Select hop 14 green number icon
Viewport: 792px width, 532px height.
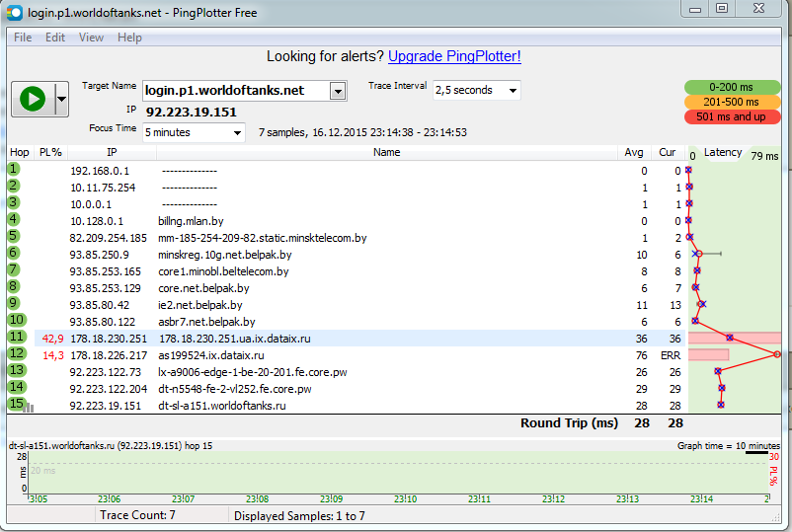(x=17, y=387)
